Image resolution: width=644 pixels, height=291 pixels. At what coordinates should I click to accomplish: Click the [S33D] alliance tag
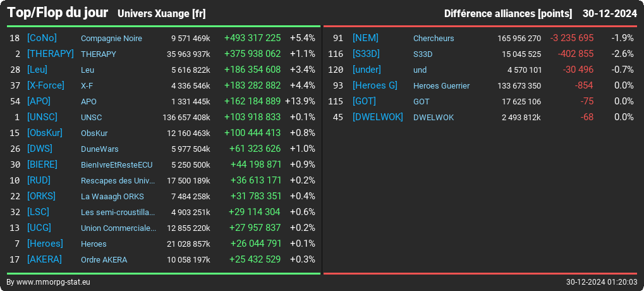point(367,54)
